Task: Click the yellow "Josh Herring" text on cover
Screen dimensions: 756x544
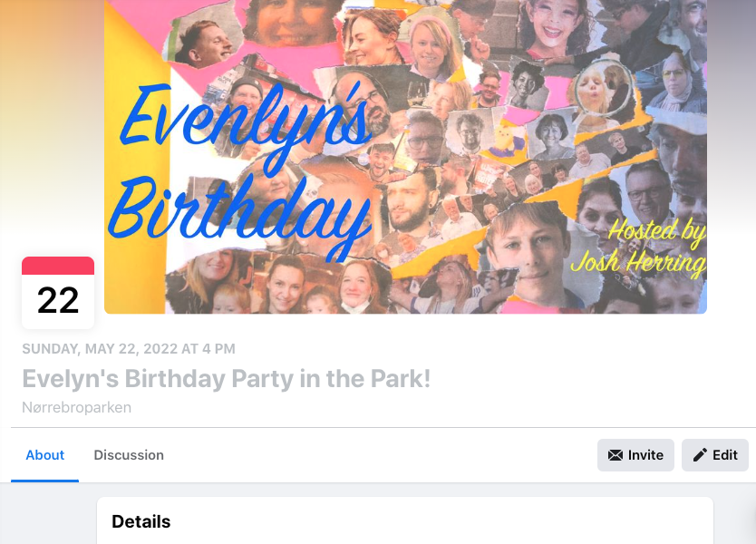Action: pyautogui.click(x=638, y=263)
